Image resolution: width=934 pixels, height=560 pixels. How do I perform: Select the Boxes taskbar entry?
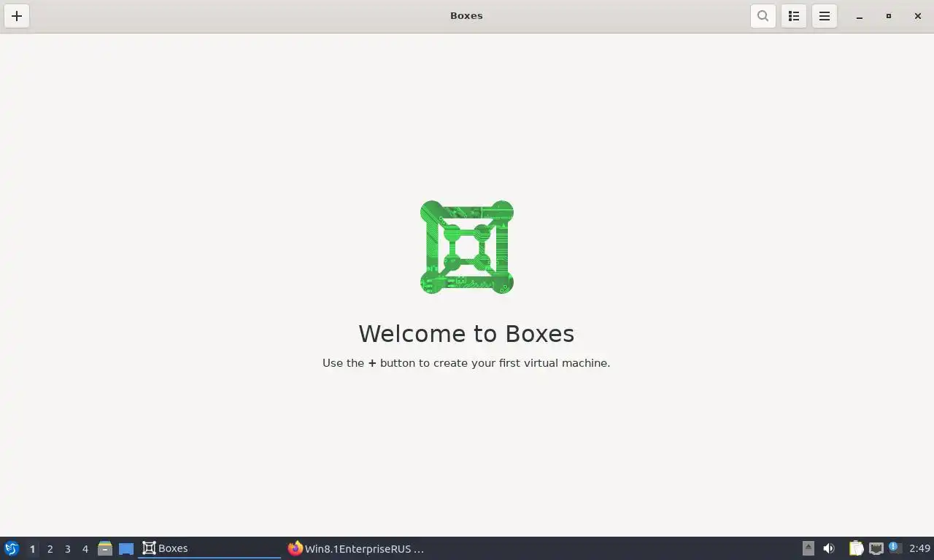(209, 548)
